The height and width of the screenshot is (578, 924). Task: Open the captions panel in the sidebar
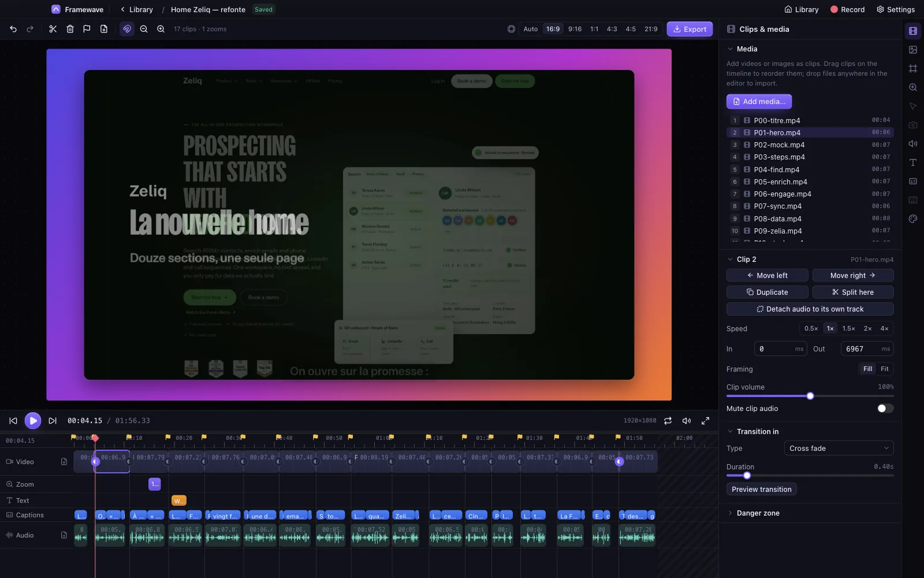click(913, 181)
